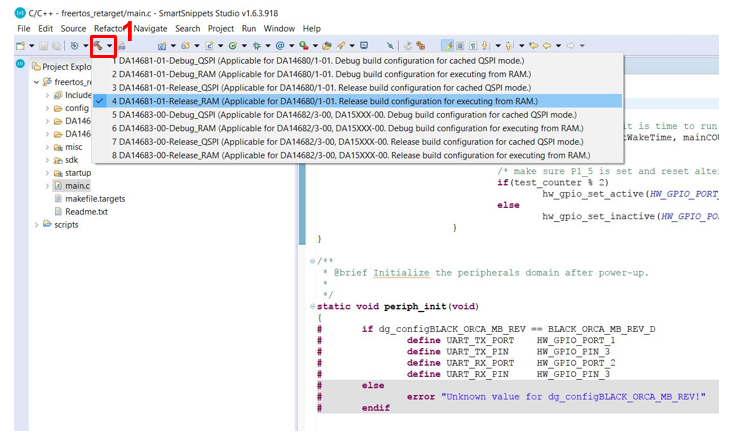Click the stacked boxes icon after step icon
This screenshot has width=738, height=441.
click(x=421, y=46)
